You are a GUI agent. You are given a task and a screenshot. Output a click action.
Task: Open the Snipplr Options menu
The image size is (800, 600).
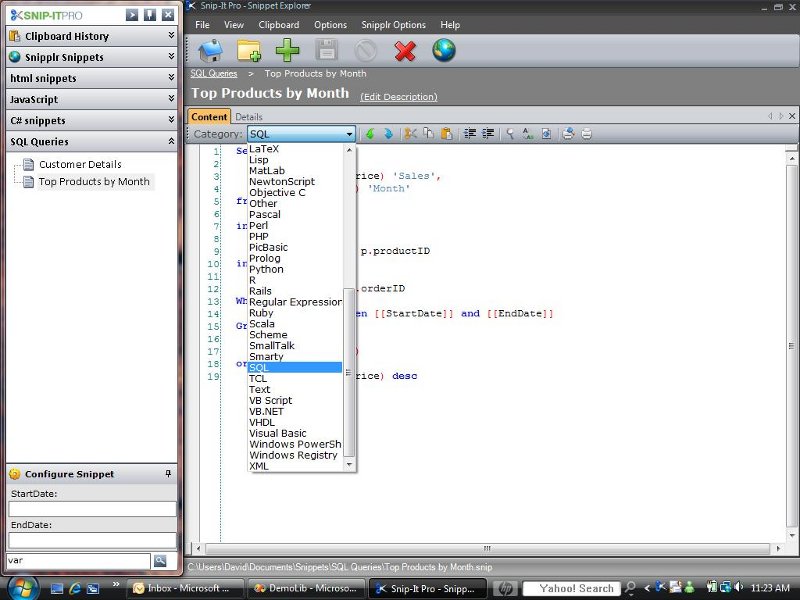tap(392, 25)
